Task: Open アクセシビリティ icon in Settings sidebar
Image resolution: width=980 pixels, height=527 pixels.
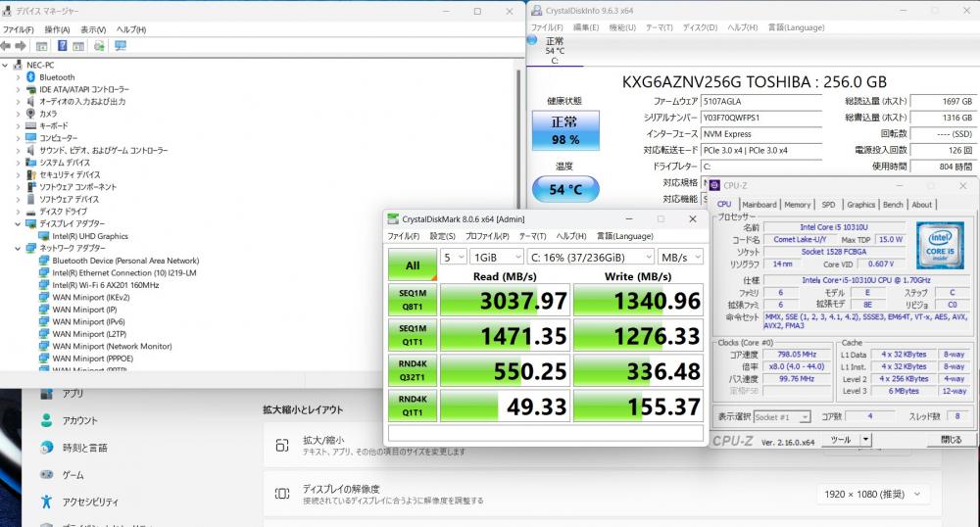Action: click(46, 502)
